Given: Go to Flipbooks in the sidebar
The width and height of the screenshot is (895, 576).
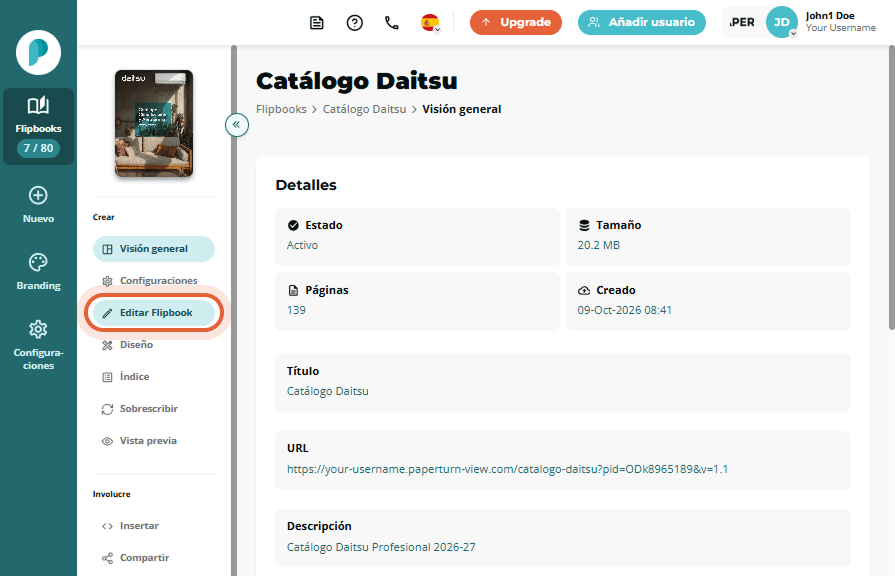Looking at the screenshot, I should pyautogui.click(x=38, y=126).
